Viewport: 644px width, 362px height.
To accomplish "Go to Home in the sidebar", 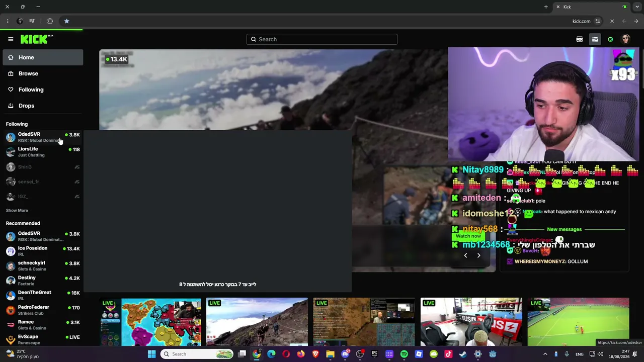I will pos(43,57).
